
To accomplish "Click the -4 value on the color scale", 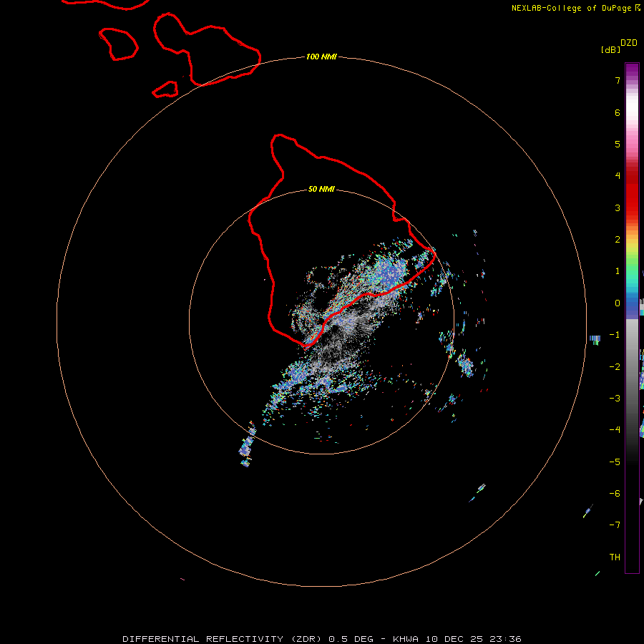I will (x=615, y=429).
